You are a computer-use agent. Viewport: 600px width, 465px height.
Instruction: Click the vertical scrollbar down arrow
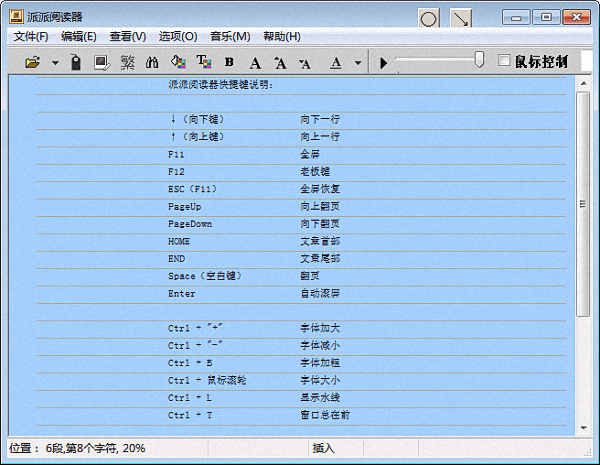(x=583, y=427)
